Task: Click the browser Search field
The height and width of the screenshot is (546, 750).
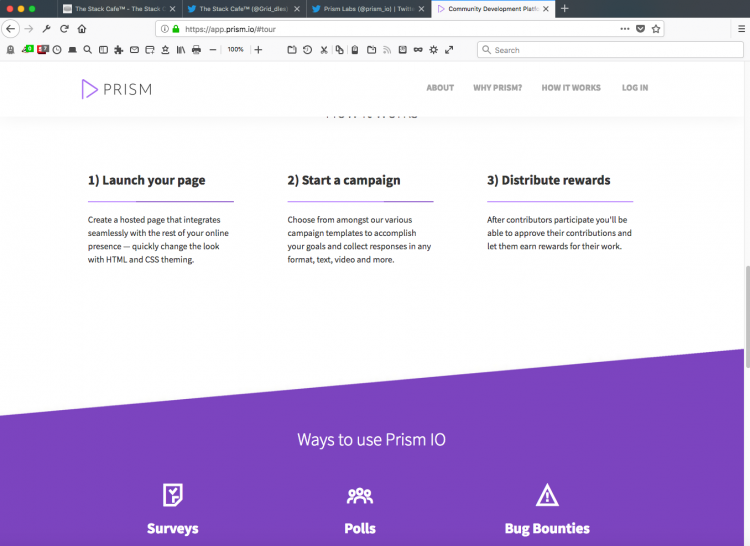Action: [x=610, y=50]
